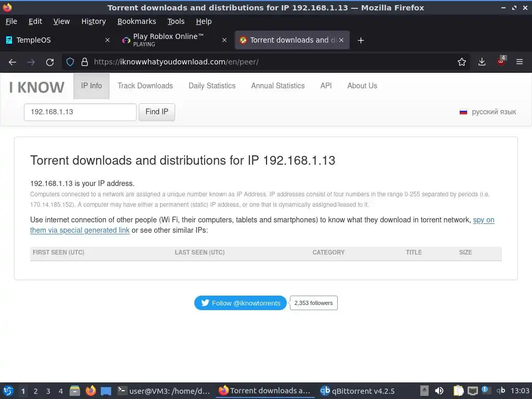Open the Tools menu
Image resolution: width=532 pixels, height=399 pixels.
coord(176,21)
